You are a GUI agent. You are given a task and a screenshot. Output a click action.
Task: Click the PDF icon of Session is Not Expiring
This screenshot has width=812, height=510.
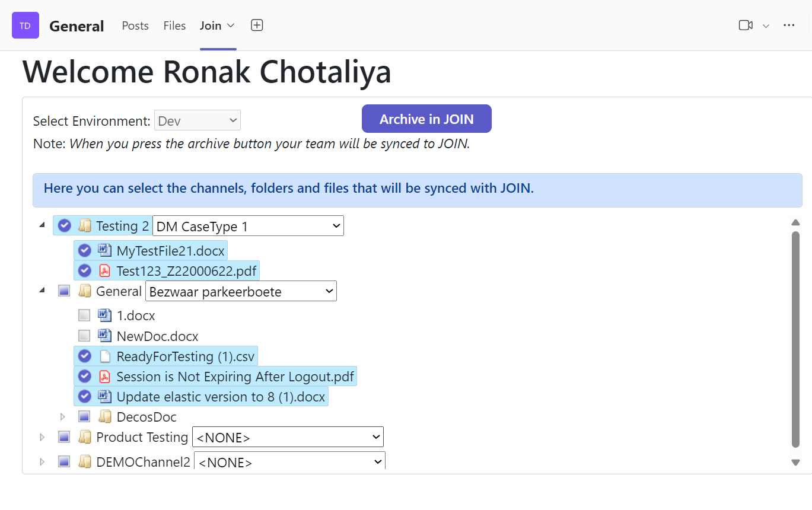[x=105, y=377]
